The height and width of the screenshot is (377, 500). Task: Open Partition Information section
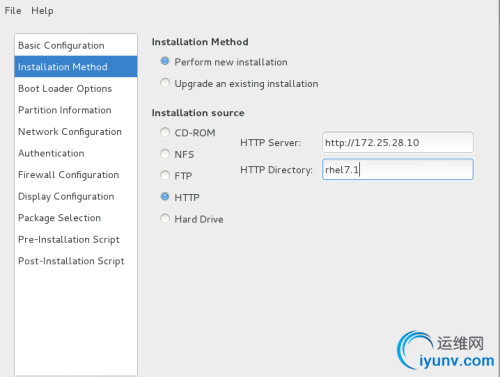(x=76, y=110)
